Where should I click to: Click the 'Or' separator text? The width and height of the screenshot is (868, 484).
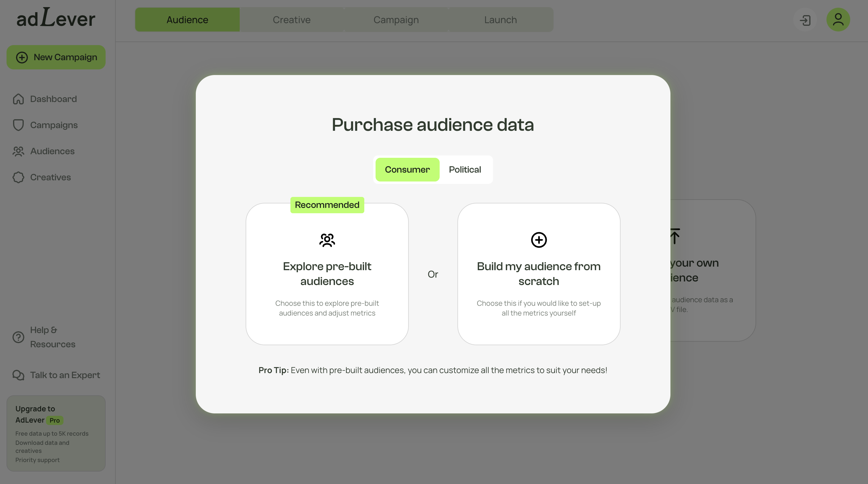[x=433, y=274]
